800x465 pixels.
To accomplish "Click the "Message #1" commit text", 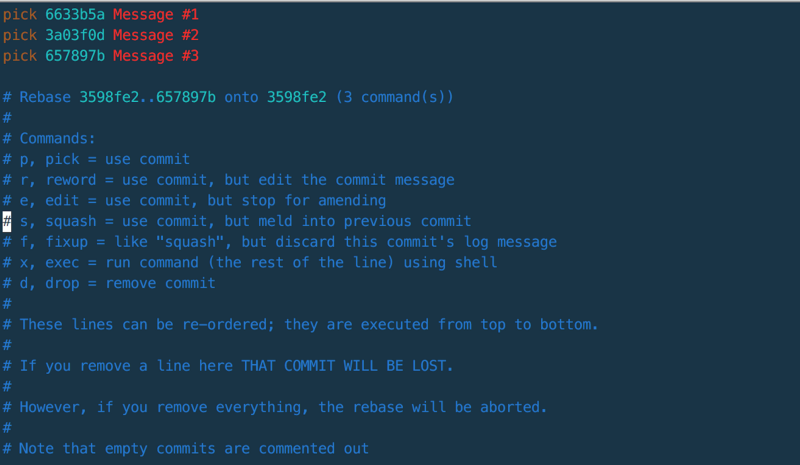I will (155, 14).
